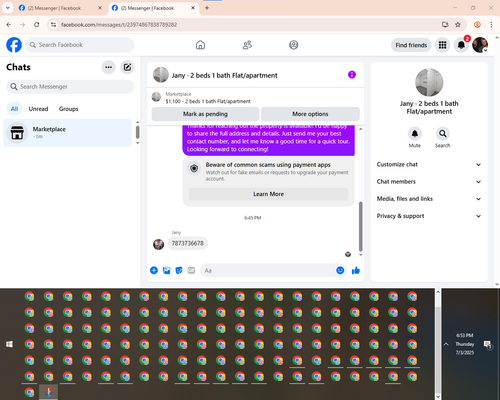
Task: Expand Media, files and links section
Action: [x=429, y=199]
